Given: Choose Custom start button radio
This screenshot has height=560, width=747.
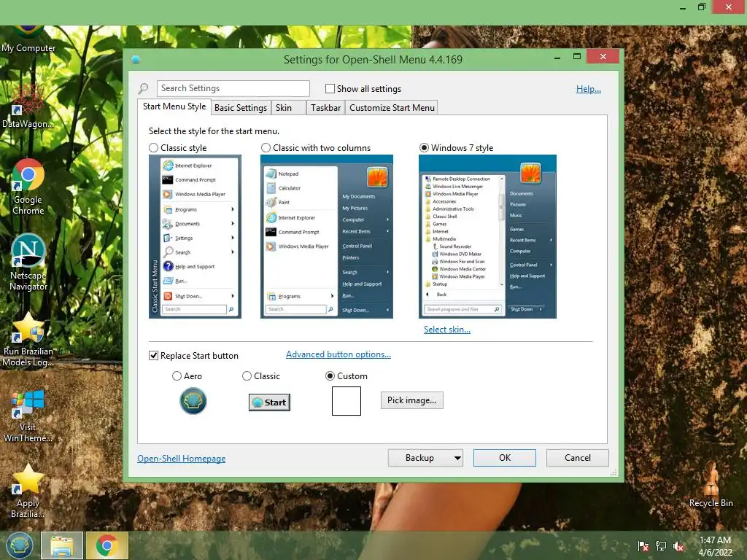Looking at the screenshot, I should click(x=330, y=376).
